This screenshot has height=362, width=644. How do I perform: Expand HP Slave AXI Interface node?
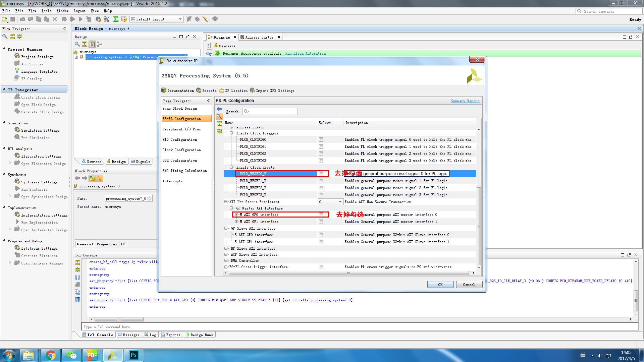226,248
